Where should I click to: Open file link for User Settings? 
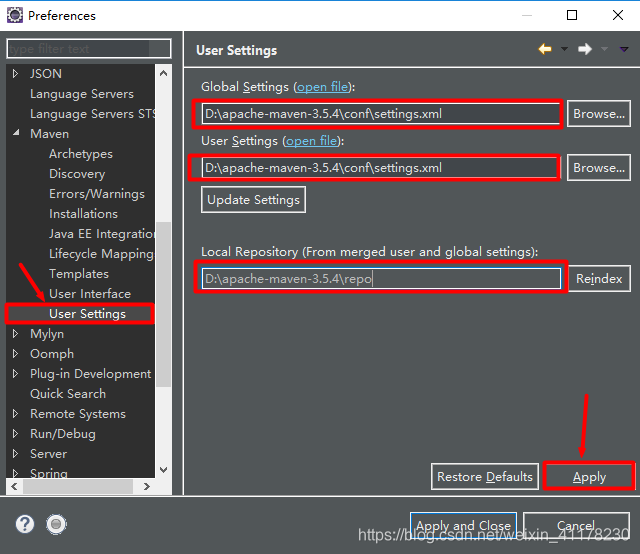pyautogui.click(x=312, y=141)
